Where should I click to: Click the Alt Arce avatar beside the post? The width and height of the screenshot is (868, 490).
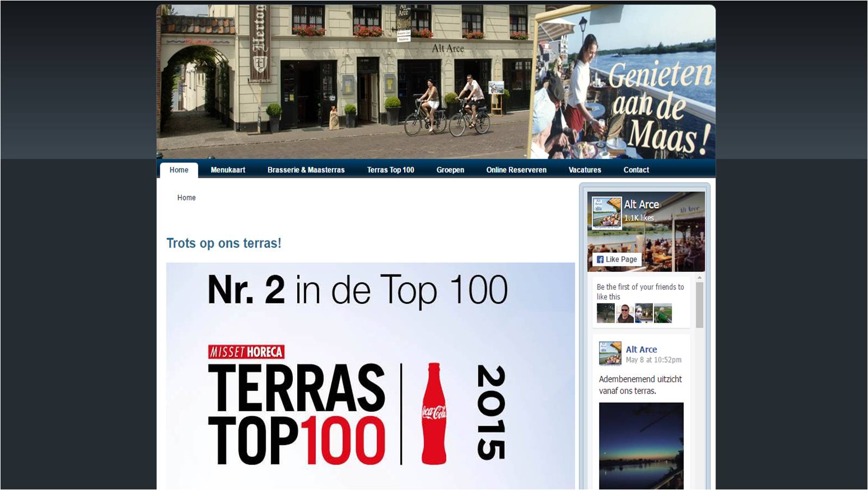click(x=610, y=353)
